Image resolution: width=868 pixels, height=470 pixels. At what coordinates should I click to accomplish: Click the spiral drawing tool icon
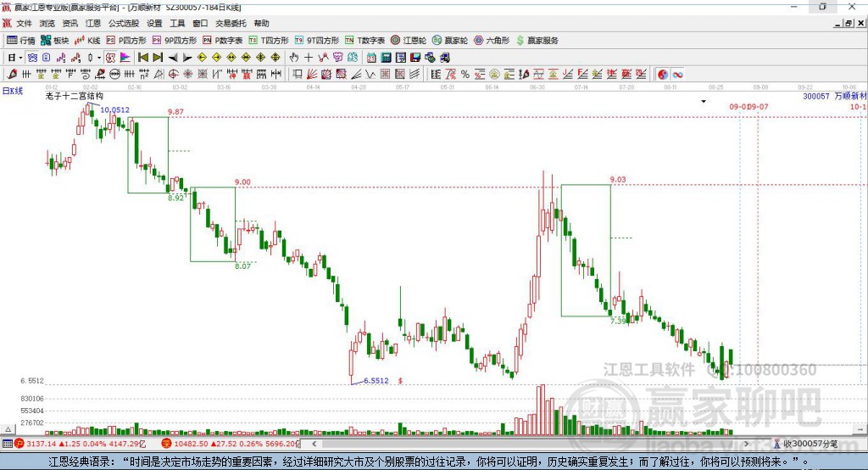86,75
